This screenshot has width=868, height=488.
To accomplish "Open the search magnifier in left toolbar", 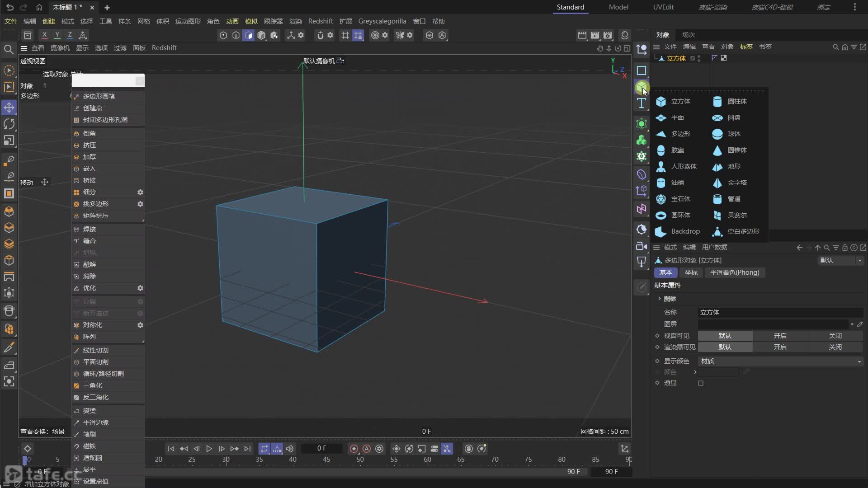I will [x=9, y=49].
